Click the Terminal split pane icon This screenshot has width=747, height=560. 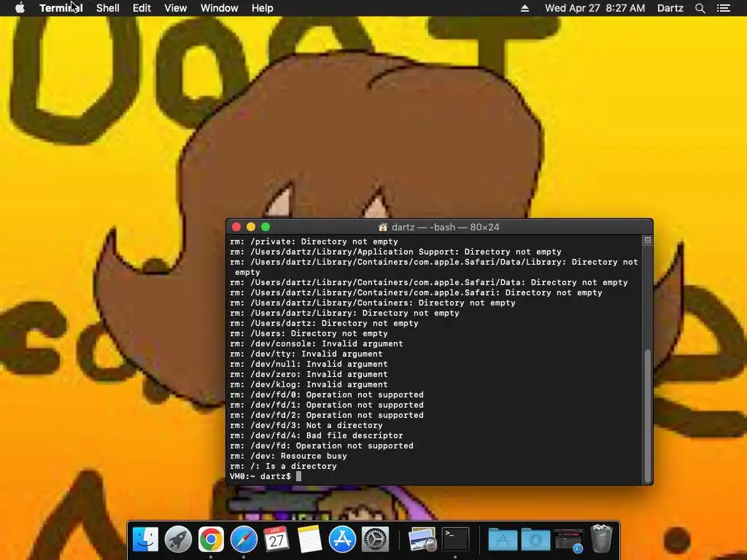648,241
